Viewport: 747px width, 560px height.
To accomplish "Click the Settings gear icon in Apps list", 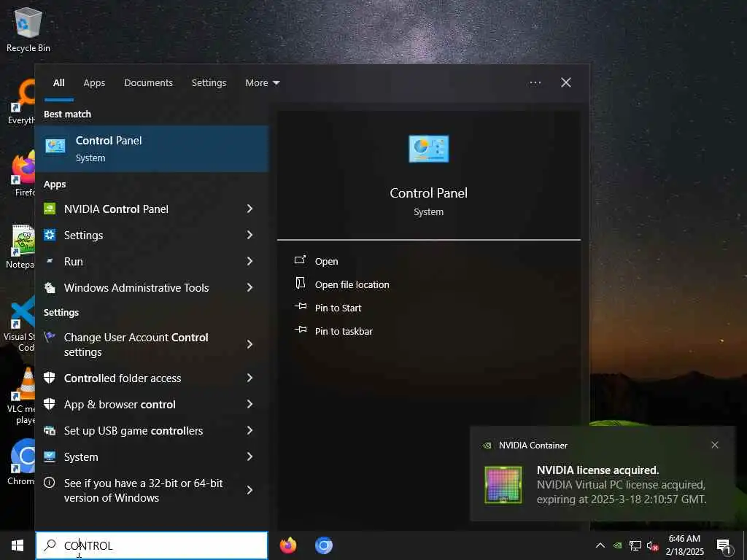I will coord(50,235).
